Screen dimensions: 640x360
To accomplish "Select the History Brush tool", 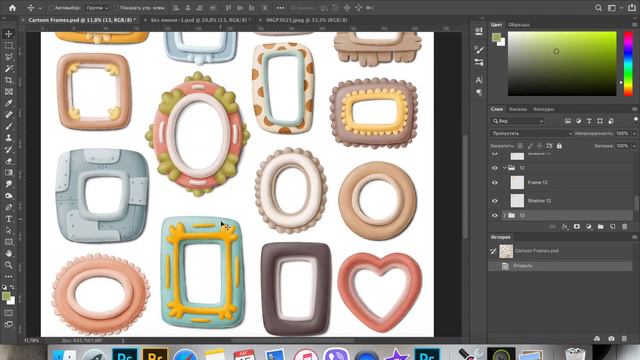I will click(9, 149).
